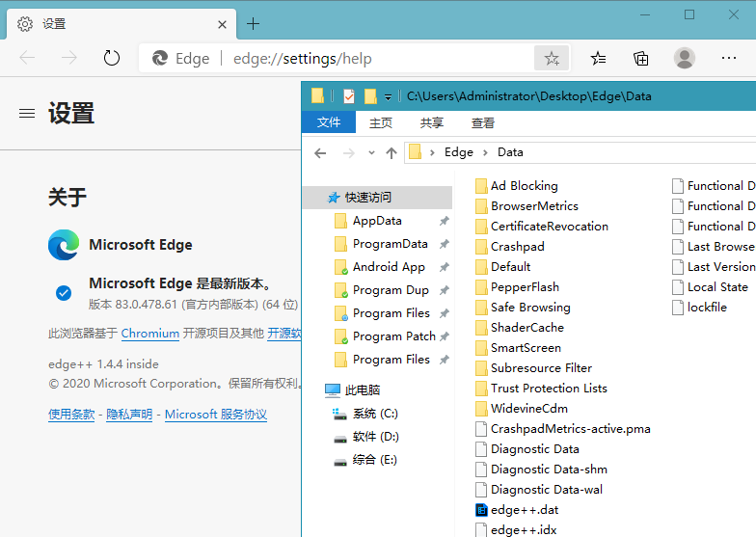Click the Edge address bar URL
Image resolution: width=756 pixels, height=537 pixels.
[303, 58]
